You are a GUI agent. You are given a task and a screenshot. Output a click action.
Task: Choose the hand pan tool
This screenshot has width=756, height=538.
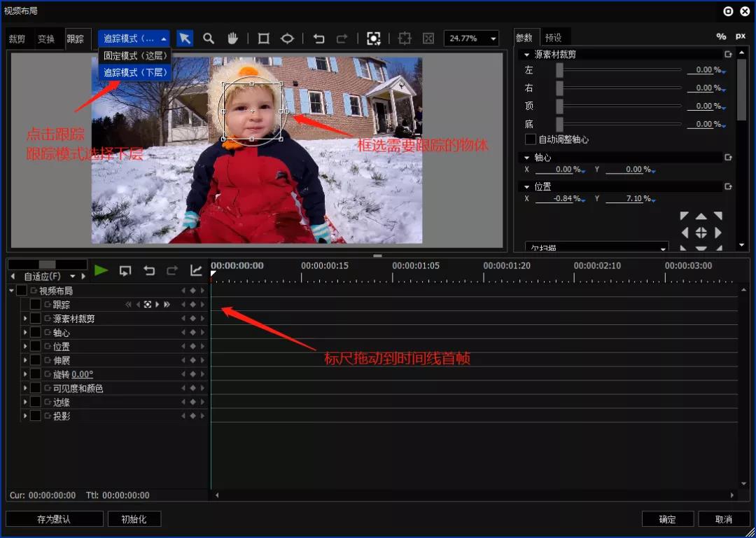coord(233,39)
